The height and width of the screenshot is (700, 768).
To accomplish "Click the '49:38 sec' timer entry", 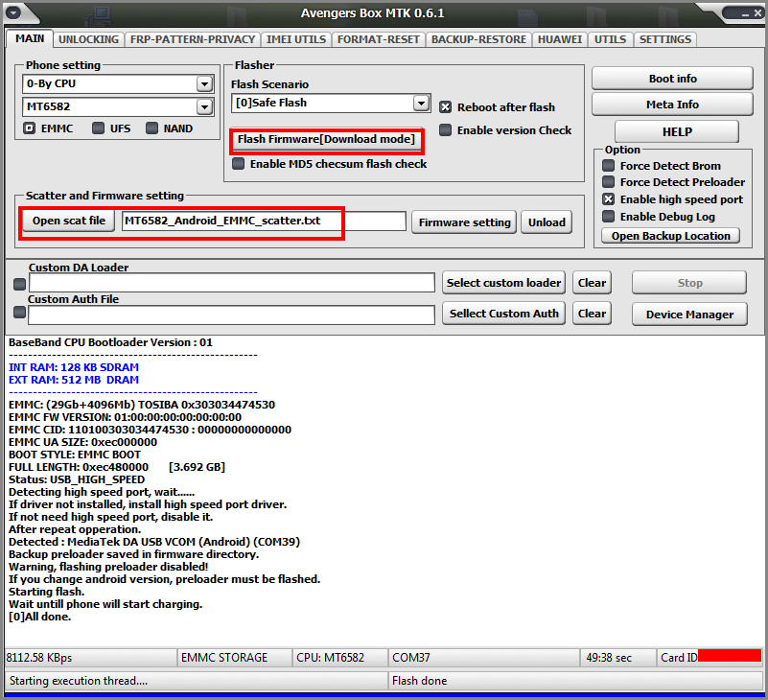I will tap(618, 658).
